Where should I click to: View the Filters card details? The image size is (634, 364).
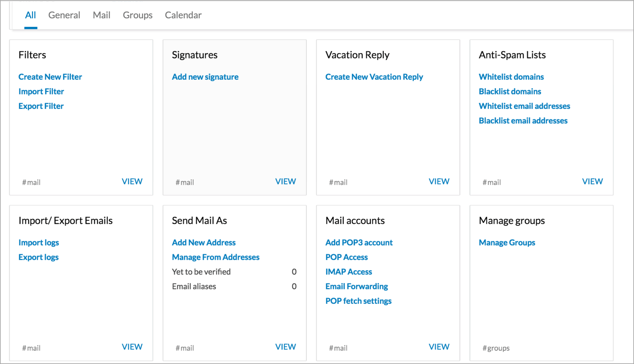(x=132, y=182)
